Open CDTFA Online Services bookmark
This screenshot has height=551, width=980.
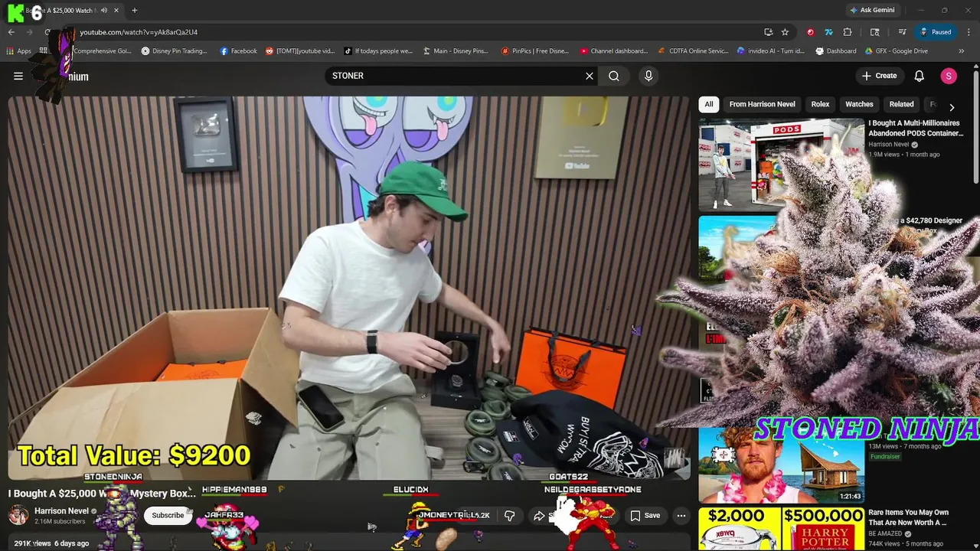[x=694, y=51]
